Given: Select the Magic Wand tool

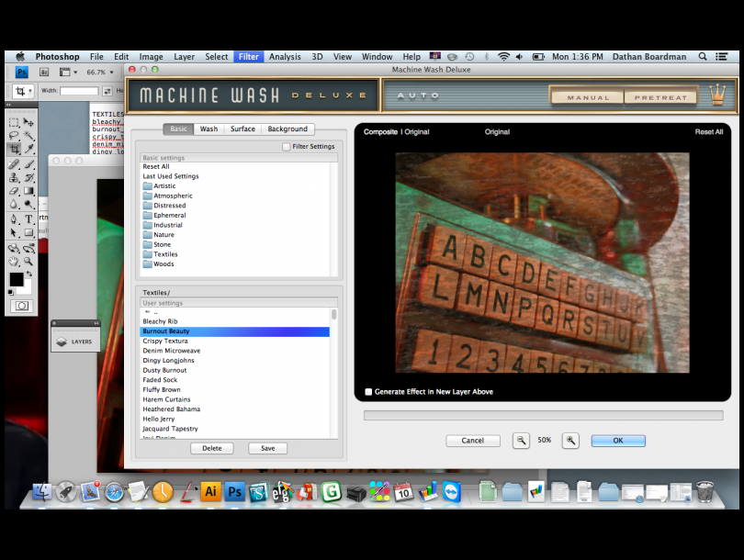Looking at the screenshot, I should click(x=28, y=135).
